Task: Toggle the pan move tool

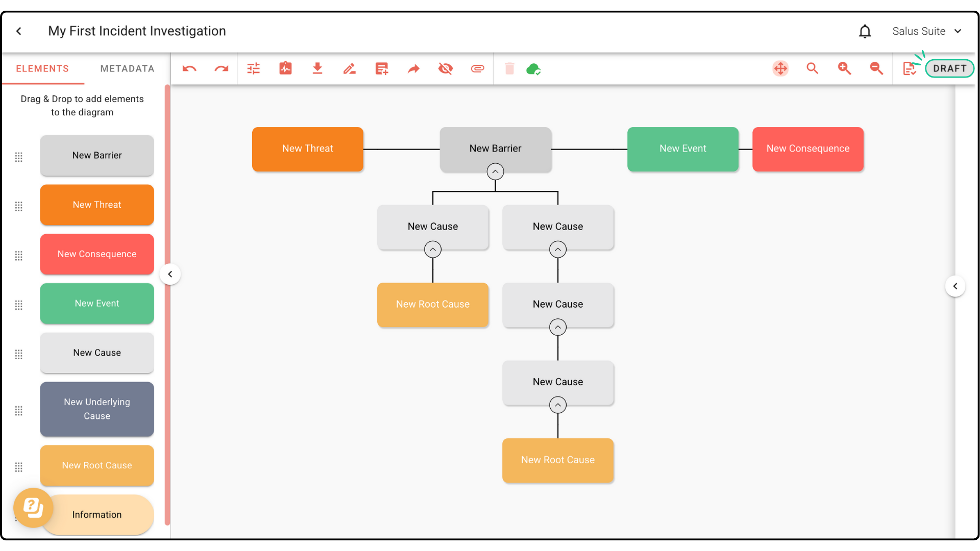Action: pos(780,68)
